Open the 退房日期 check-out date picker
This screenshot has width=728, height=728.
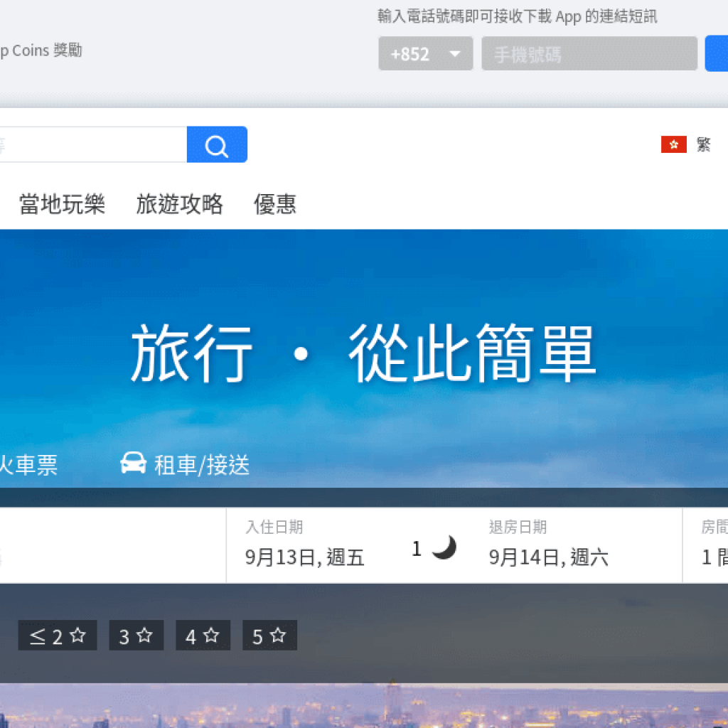point(549,546)
